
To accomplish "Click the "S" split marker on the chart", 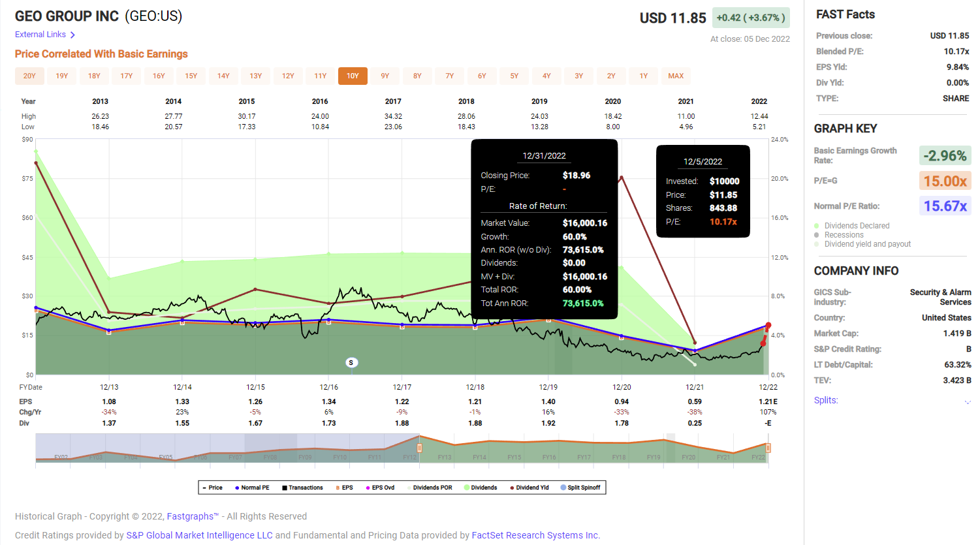I will 352,362.
